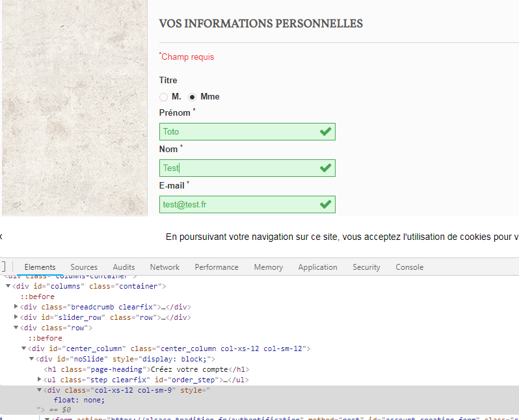Collapse the selected col-xs-12 col-sm-9 div
Image resolution: width=519 pixels, height=420 pixels.
point(40,390)
